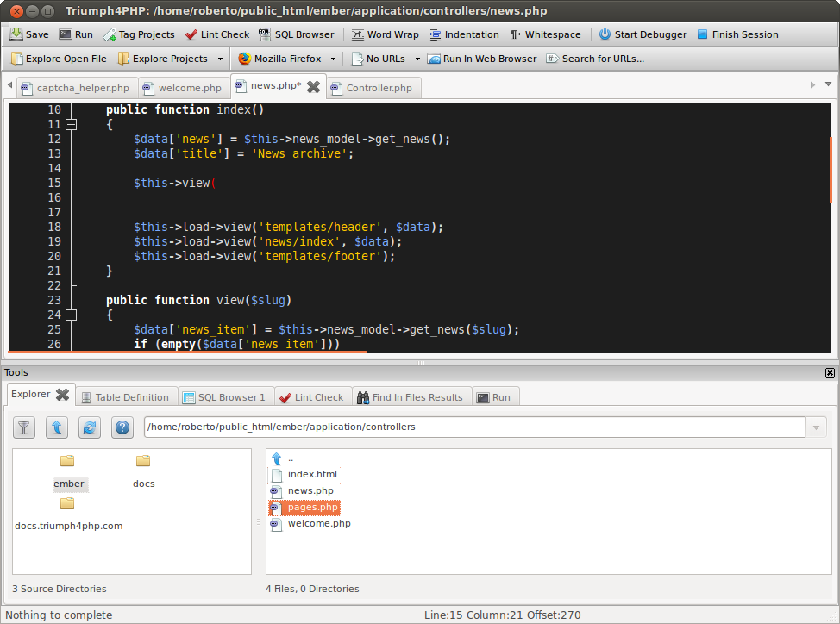Click the Explorer help icon
The width and height of the screenshot is (840, 624).
122,427
